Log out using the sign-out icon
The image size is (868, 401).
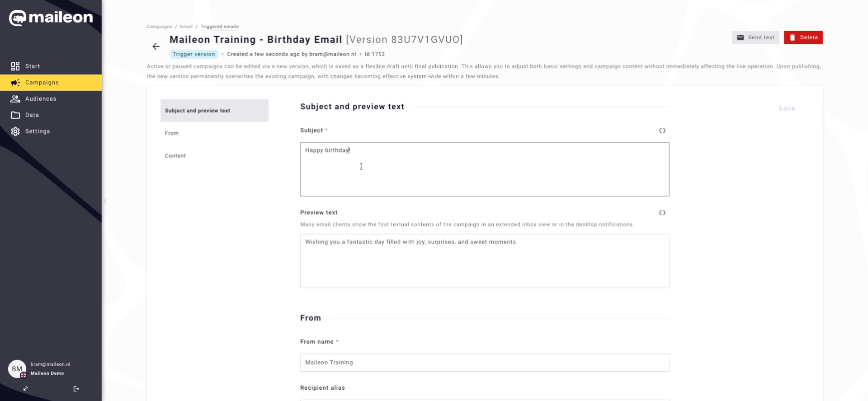point(76,388)
